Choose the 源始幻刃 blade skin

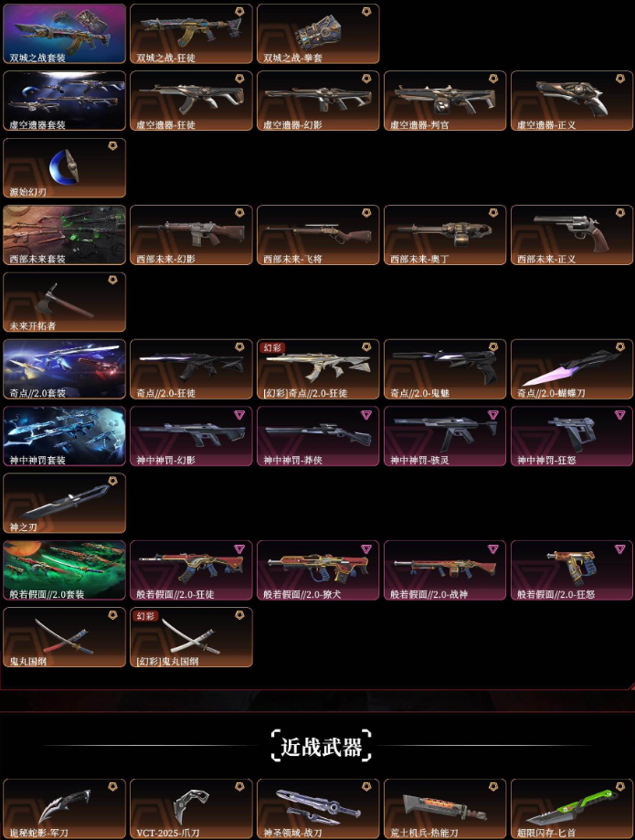[64, 167]
